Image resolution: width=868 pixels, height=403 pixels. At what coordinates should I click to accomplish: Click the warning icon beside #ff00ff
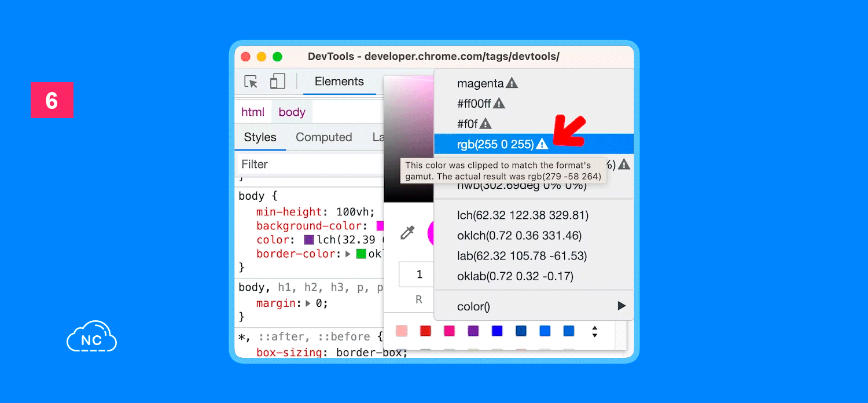coord(499,104)
